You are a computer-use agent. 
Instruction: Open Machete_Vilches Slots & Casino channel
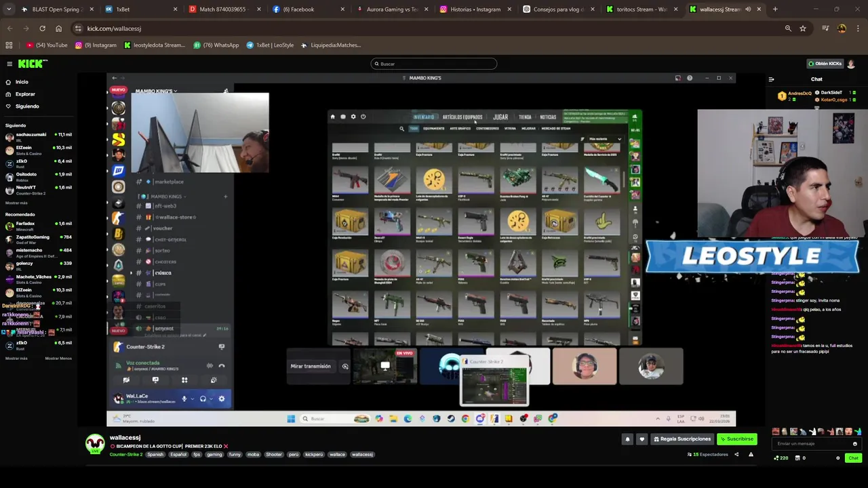point(38,279)
